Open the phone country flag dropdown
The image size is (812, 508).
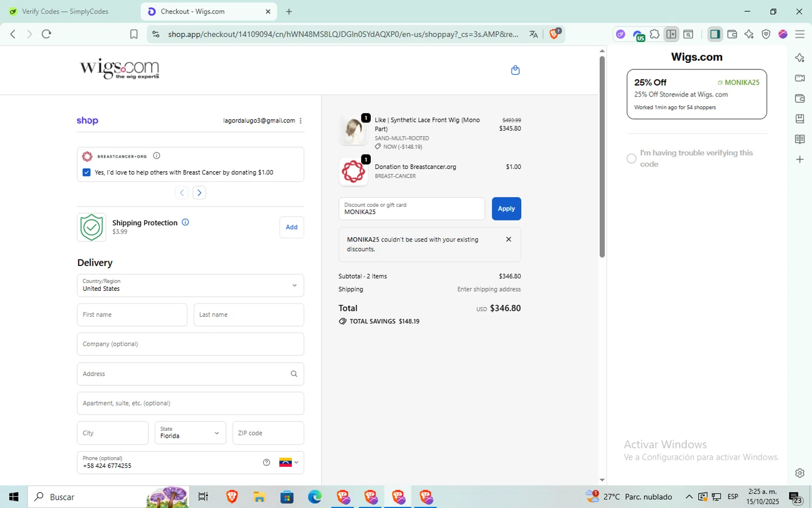coord(289,463)
